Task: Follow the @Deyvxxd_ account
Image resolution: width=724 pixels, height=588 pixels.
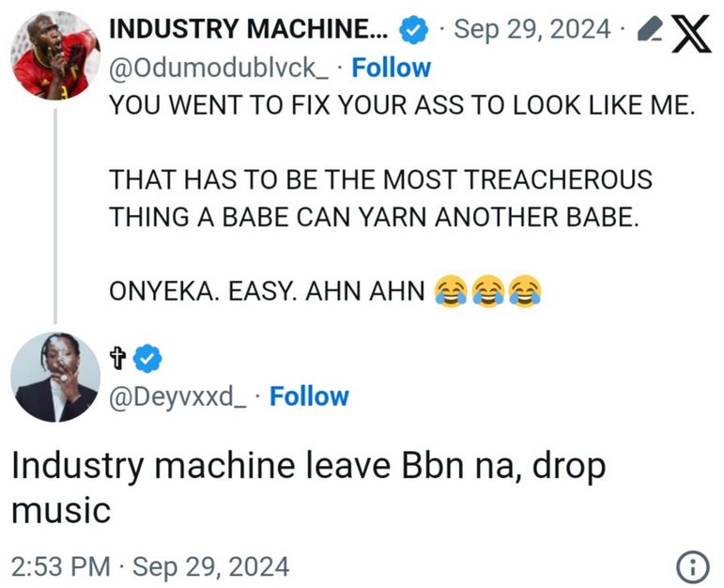Action: click(309, 396)
